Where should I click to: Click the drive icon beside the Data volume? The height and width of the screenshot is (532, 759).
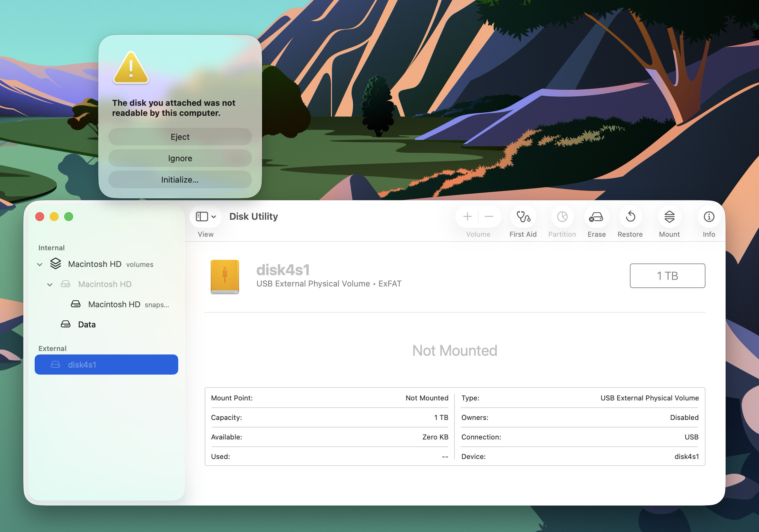(66, 324)
